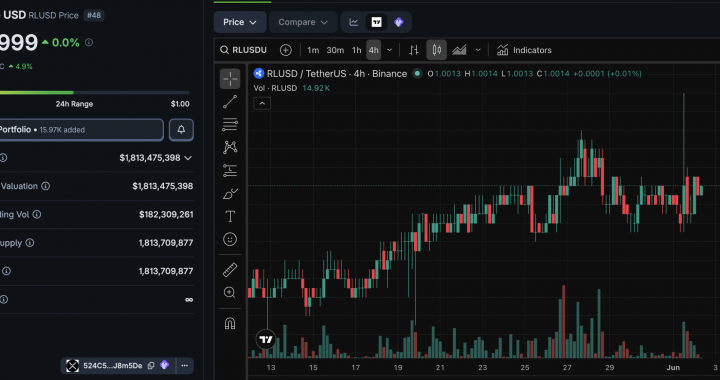Open the Indicators panel

click(524, 50)
